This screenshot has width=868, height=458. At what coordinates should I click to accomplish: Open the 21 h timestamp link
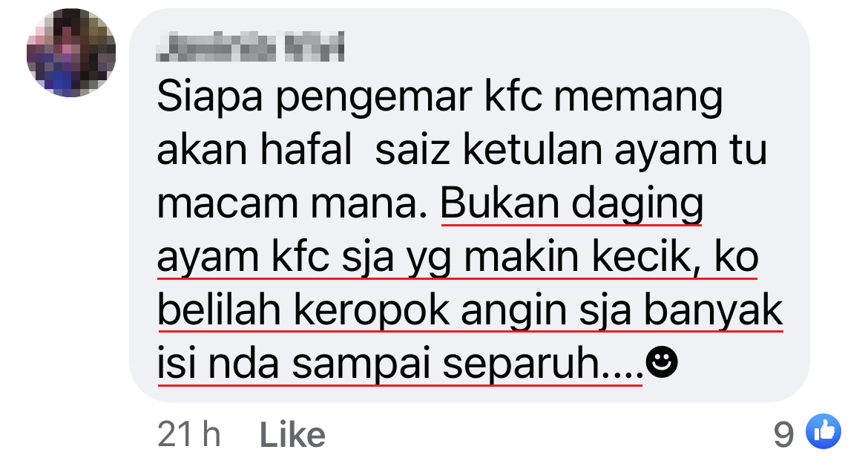click(x=188, y=434)
